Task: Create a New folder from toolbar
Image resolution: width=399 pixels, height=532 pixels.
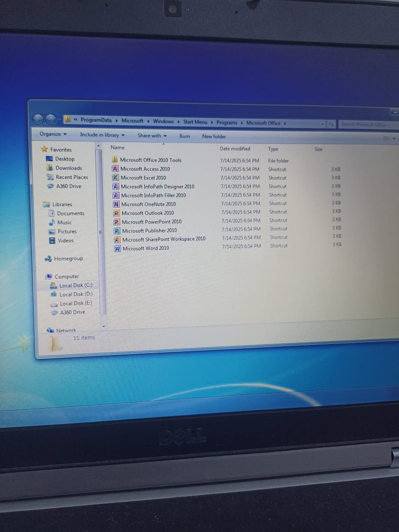Action: click(214, 137)
